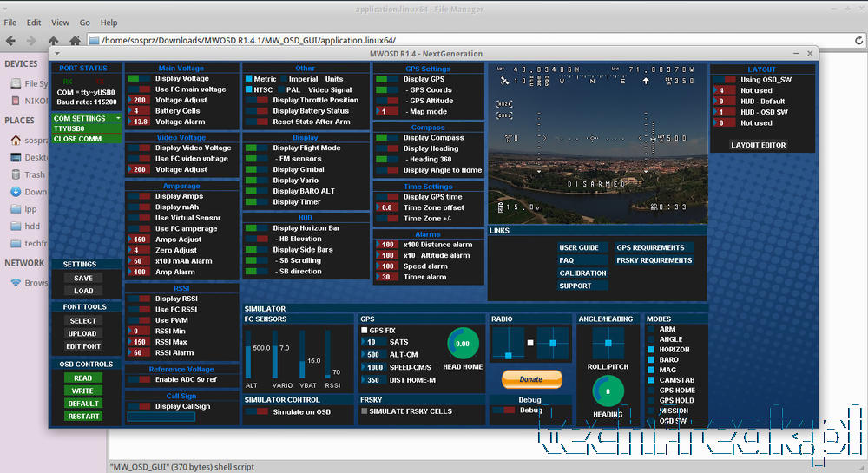Open the NIKON device in the sidebar
The height and width of the screenshot is (473, 868).
(x=30, y=101)
